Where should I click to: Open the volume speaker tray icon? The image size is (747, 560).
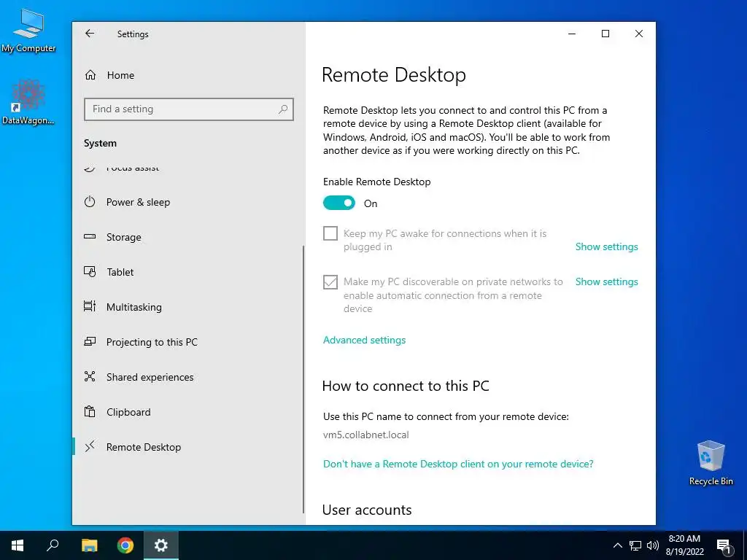(x=653, y=545)
